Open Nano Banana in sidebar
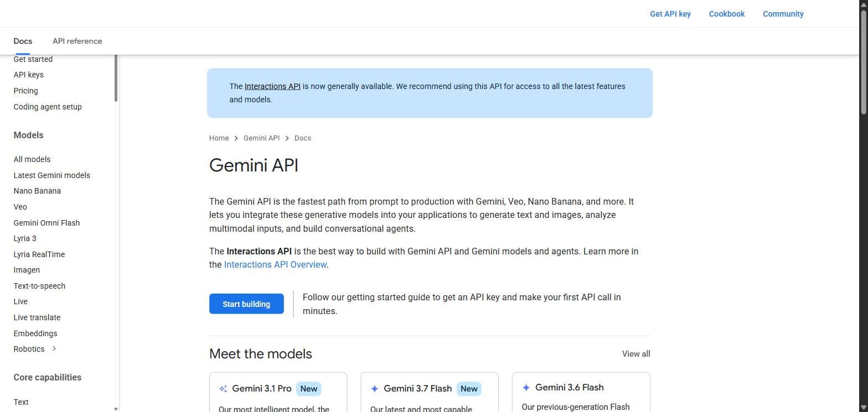Image resolution: width=868 pixels, height=412 pixels. point(37,191)
